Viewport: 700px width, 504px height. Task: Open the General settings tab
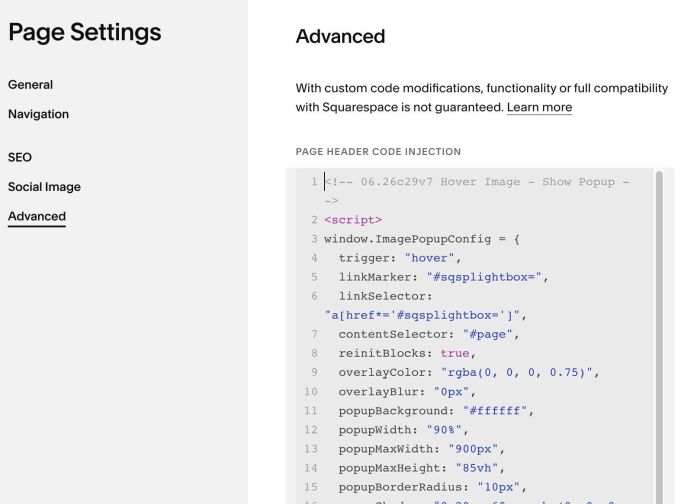click(30, 84)
